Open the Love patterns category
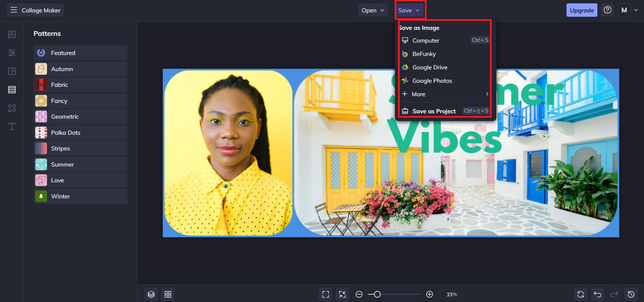The height and width of the screenshot is (302, 644). (x=80, y=180)
